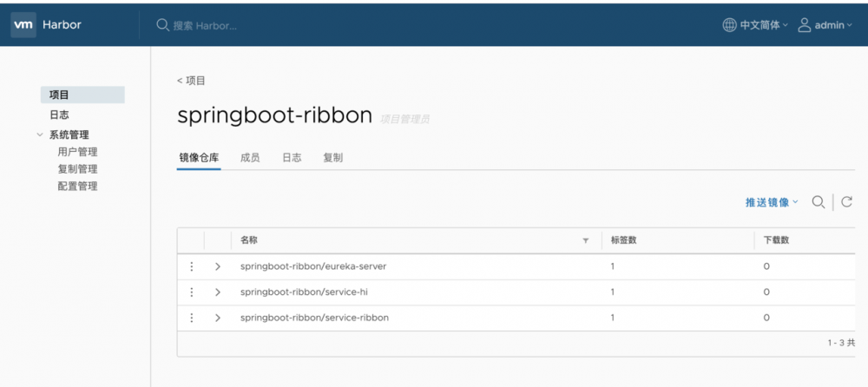Click the search magnifier icon in header
Screen dimensions: 868x387
[162, 25]
